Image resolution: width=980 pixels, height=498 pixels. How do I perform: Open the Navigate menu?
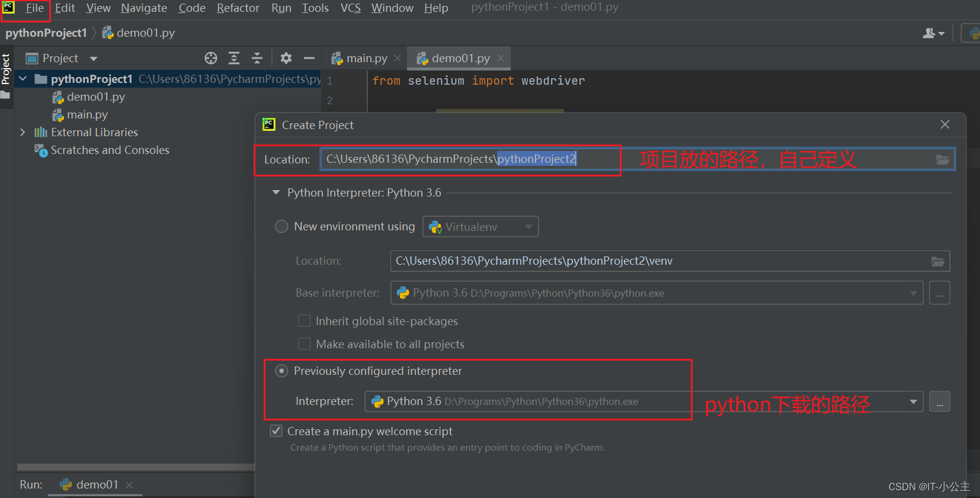[144, 8]
